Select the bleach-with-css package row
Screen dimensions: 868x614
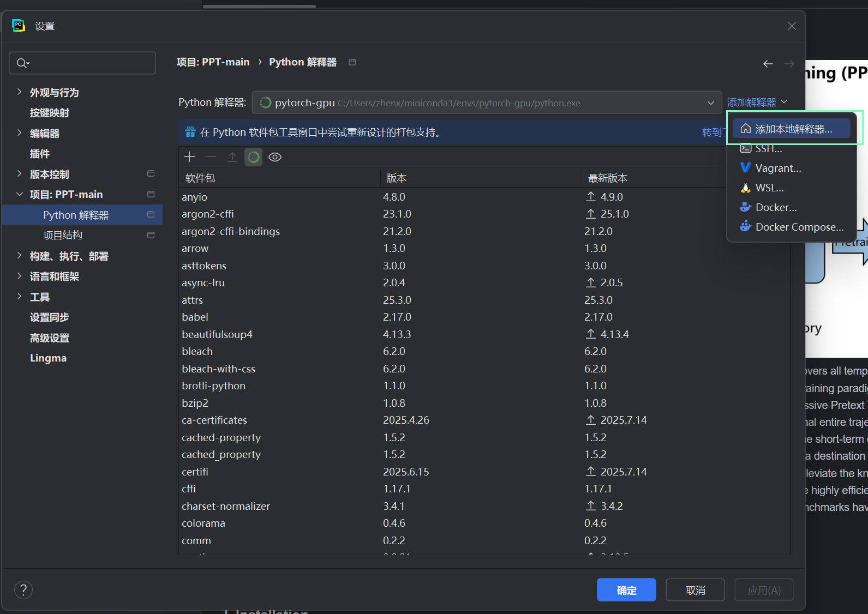pyautogui.click(x=484, y=369)
